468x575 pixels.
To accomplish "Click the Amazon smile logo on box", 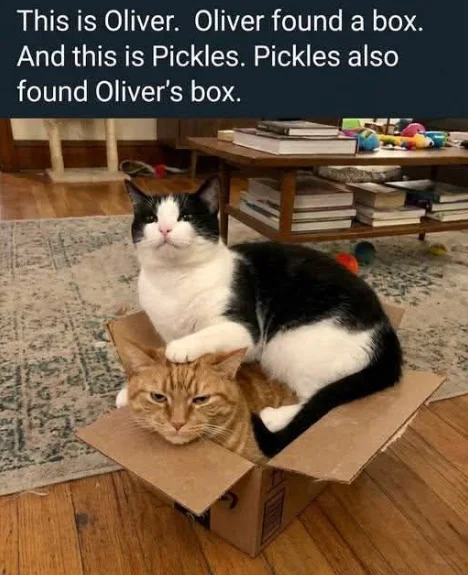I will pos(230,501).
